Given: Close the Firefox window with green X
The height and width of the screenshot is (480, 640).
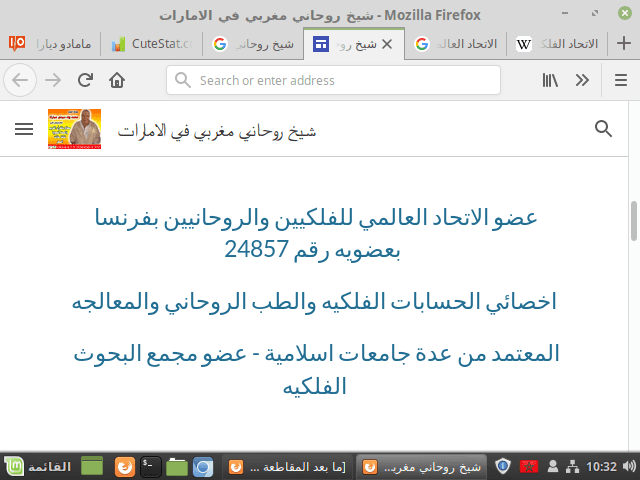Looking at the screenshot, I should pos(624,13).
